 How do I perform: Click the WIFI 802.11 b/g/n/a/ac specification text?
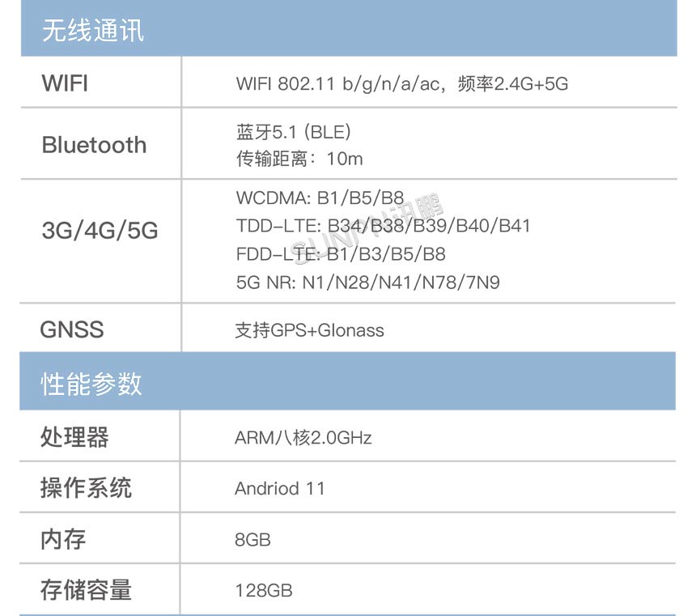[401, 84]
